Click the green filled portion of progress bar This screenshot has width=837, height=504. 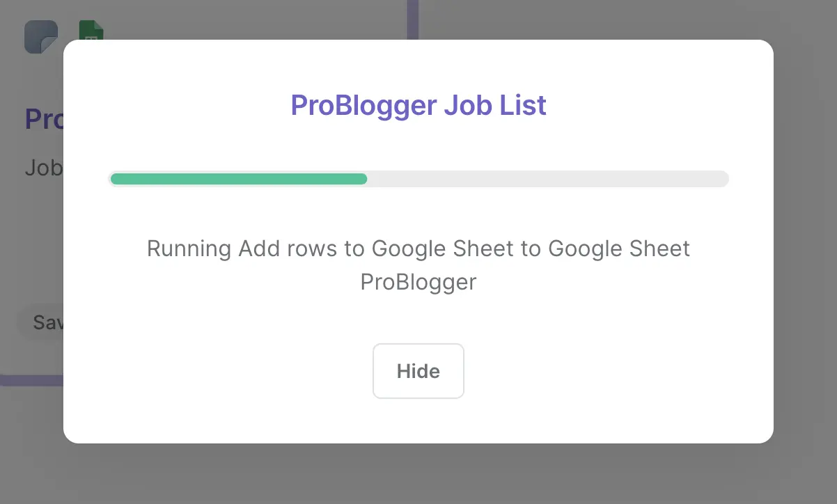(237, 179)
